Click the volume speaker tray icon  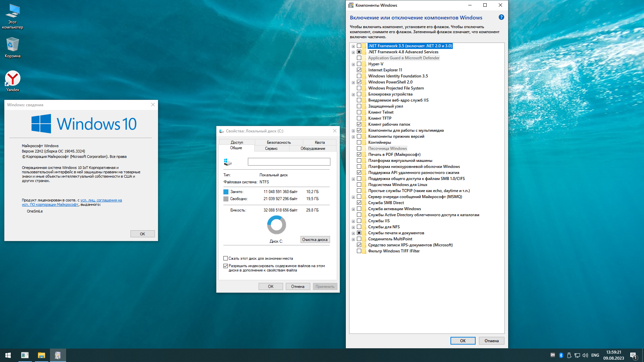[585, 355]
